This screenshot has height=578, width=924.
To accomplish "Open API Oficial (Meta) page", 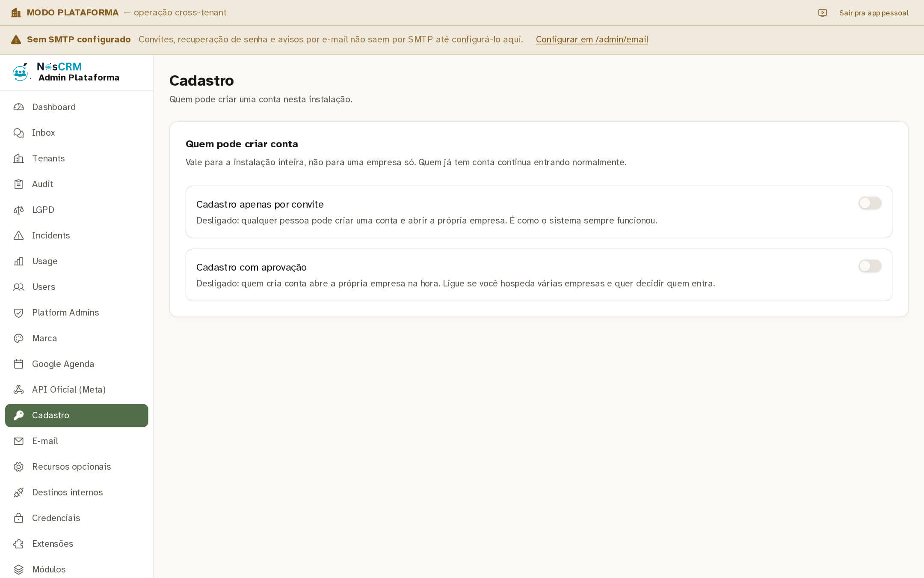I will click(77, 390).
